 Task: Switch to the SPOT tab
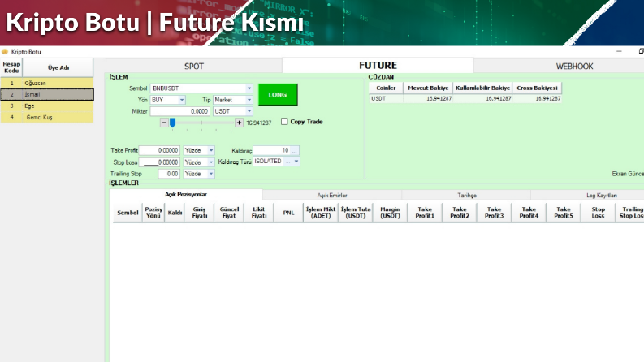193,66
